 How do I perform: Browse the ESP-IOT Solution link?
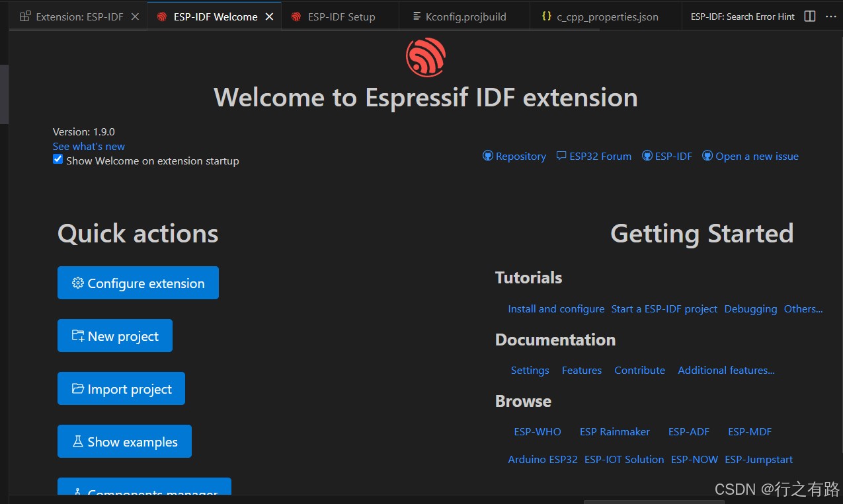(x=624, y=459)
